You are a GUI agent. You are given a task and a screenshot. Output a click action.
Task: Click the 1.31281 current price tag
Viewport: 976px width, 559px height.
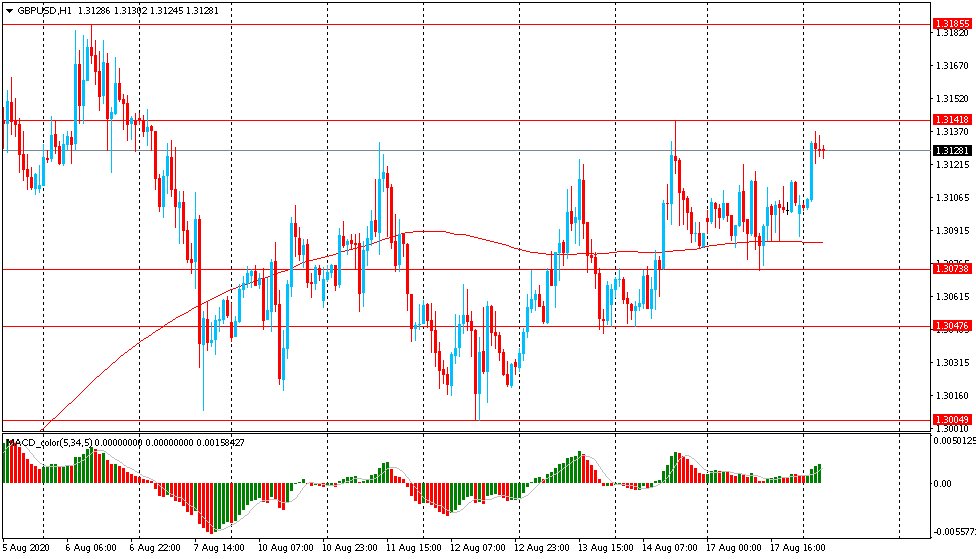point(950,150)
